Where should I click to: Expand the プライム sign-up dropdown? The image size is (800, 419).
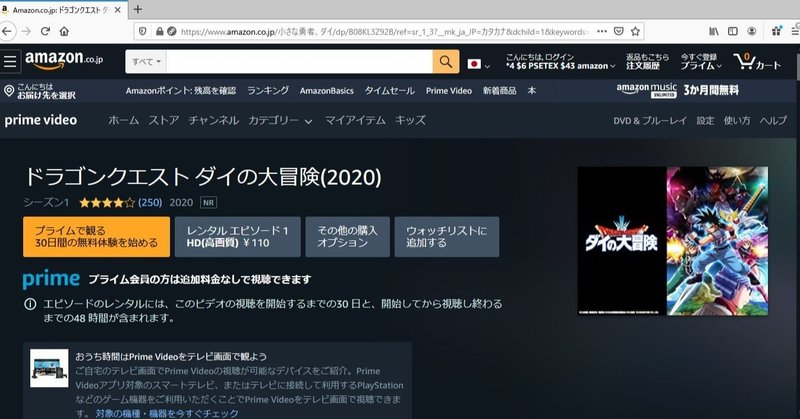(x=701, y=61)
